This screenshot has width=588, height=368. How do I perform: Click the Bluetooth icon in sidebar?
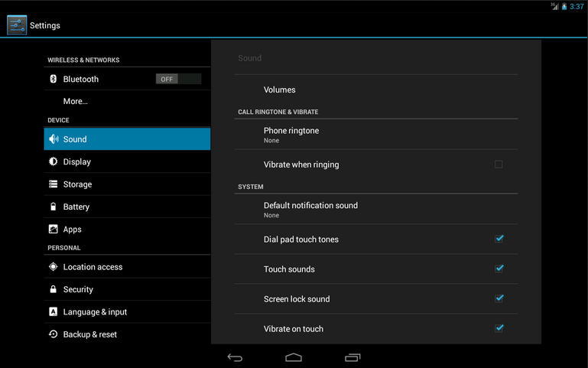[x=54, y=79]
